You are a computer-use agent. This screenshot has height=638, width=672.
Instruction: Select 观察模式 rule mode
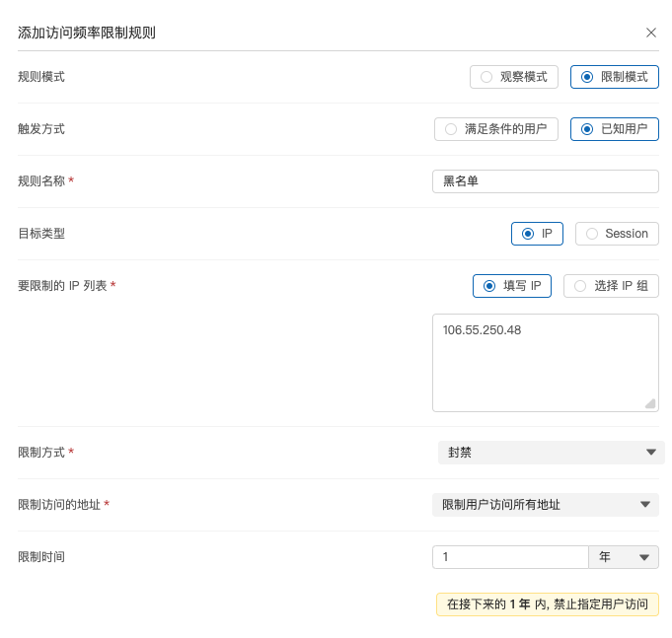[514, 77]
